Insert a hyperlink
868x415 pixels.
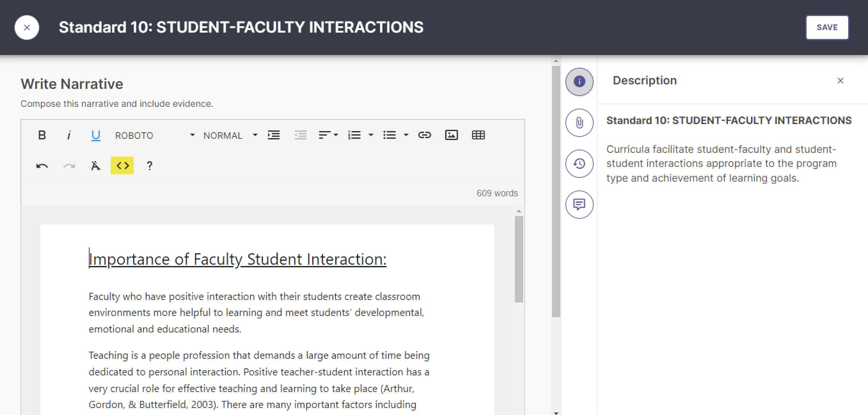pos(425,135)
